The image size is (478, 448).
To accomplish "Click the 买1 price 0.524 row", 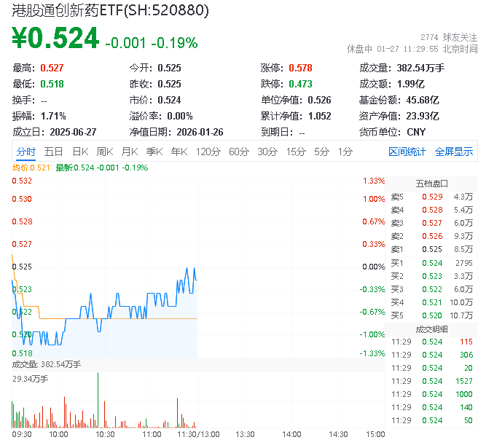I will point(431,262).
